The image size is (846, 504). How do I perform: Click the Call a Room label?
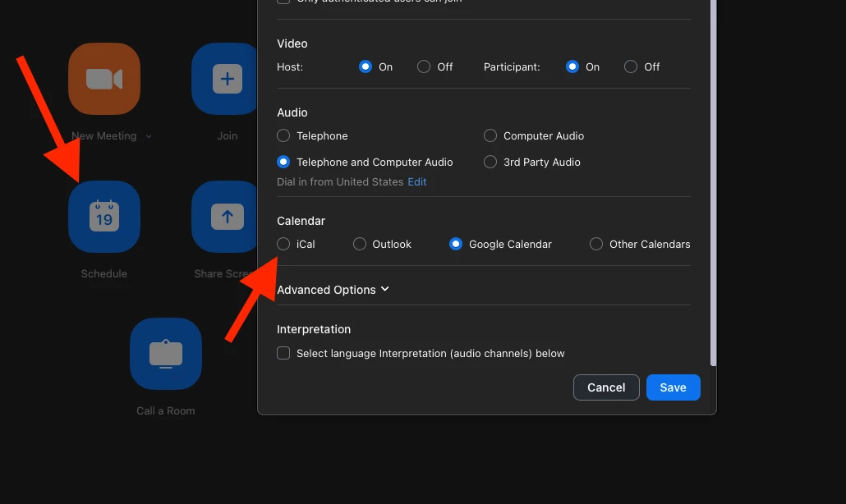166,410
